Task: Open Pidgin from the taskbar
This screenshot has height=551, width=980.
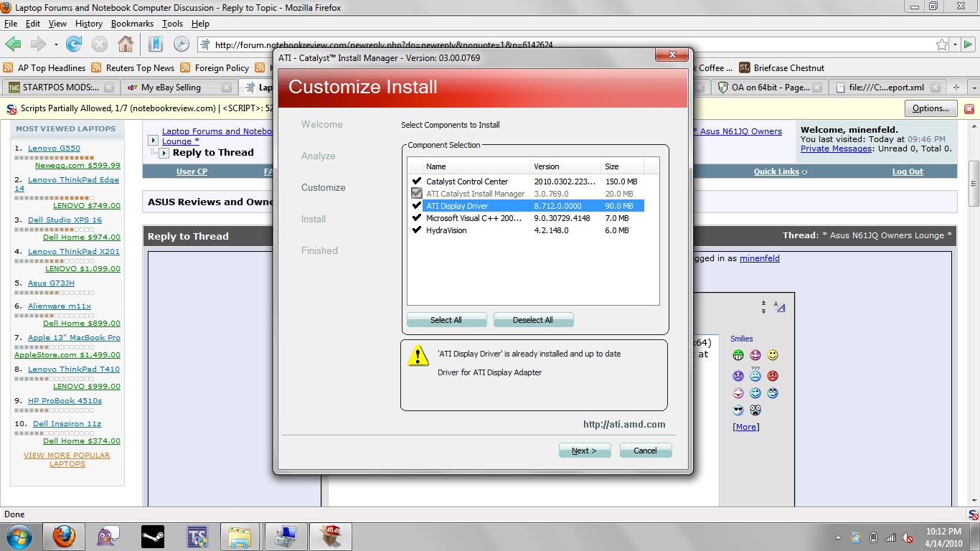Action: click(108, 536)
